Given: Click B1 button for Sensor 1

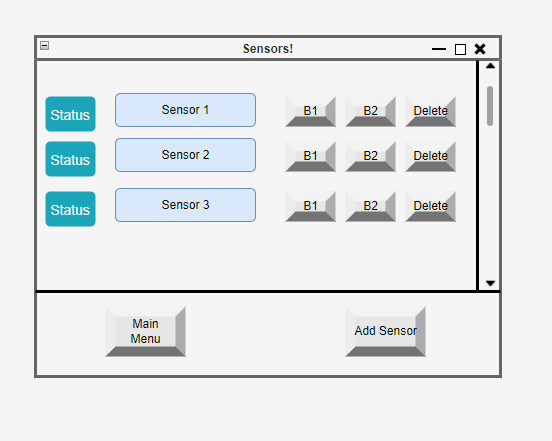Looking at the screenshot, I should 310,111.
